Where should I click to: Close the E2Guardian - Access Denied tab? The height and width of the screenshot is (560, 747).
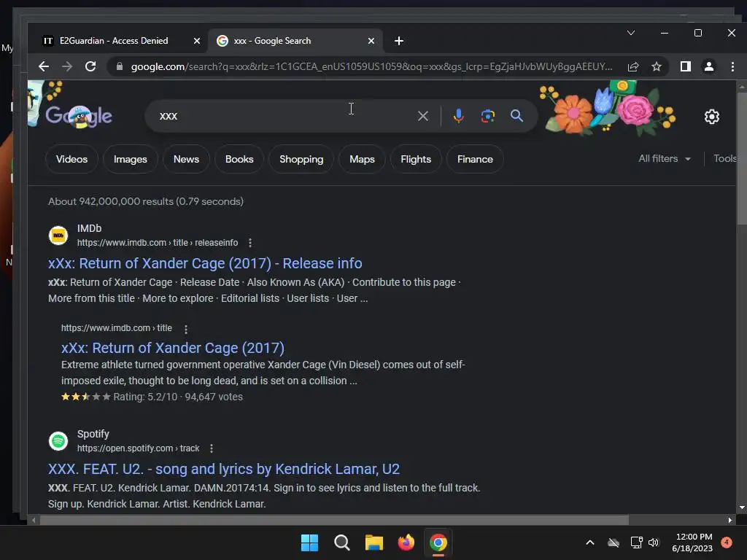(197, 41)
